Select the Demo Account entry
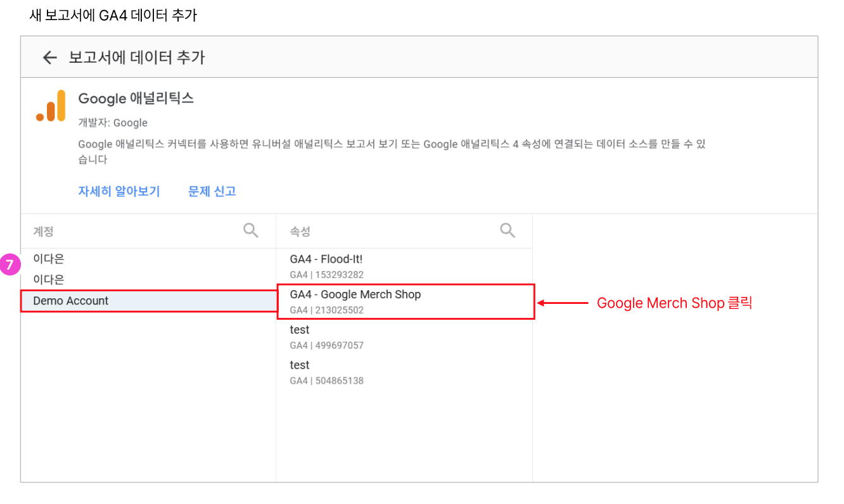 (x=148, y=301)
